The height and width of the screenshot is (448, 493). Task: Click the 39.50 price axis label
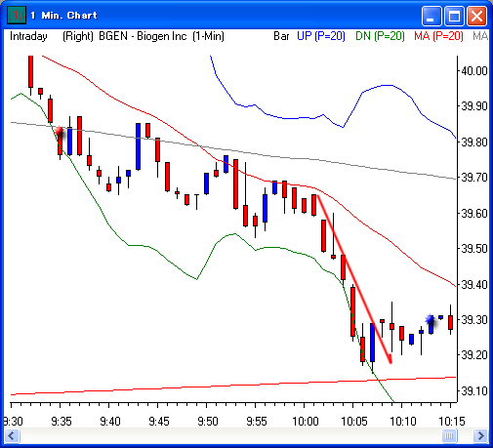474,249
